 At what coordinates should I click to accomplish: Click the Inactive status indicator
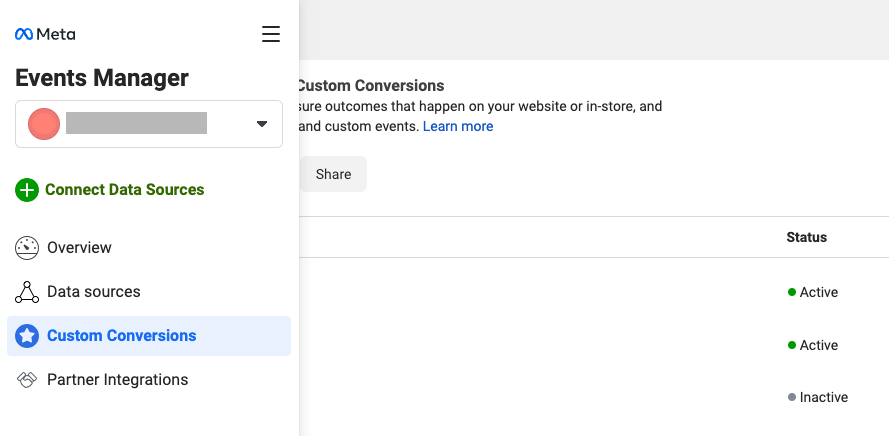818,397
